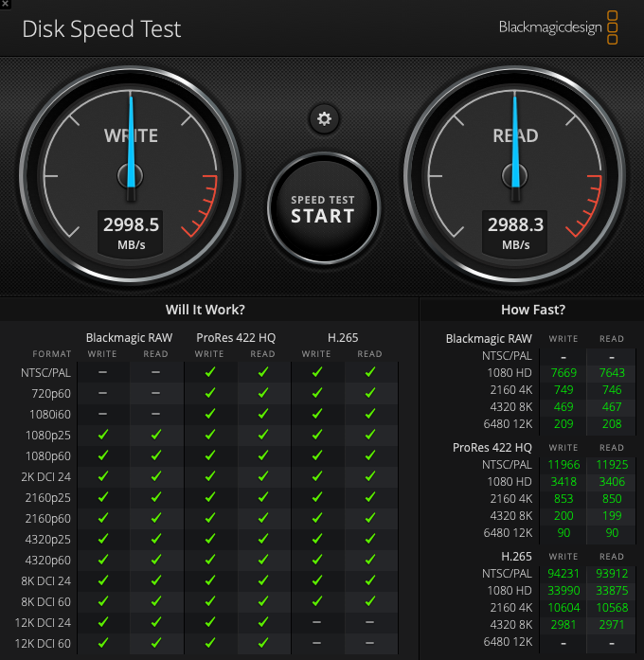This screenshot has width=644, height=660.
Task: Click the READ speed gauge
Action: point(515,175)
